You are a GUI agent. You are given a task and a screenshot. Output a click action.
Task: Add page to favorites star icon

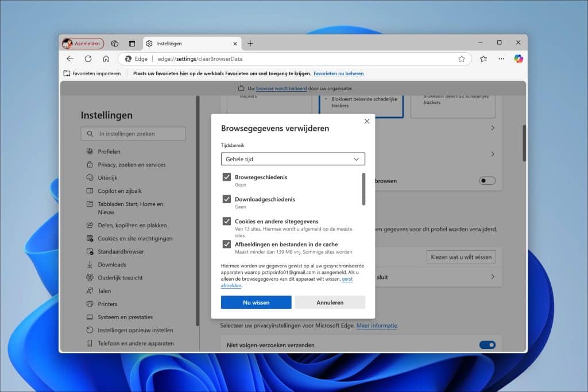tap(462, 59)
